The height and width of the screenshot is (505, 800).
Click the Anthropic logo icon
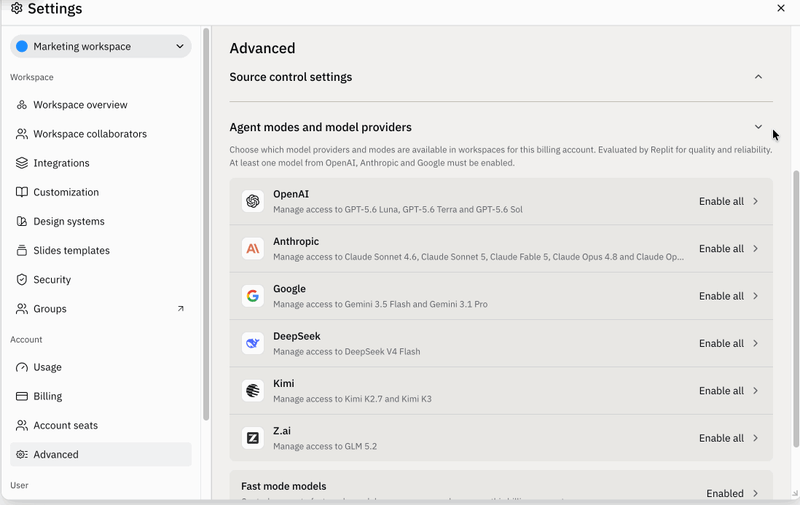[x=253, y=249]
